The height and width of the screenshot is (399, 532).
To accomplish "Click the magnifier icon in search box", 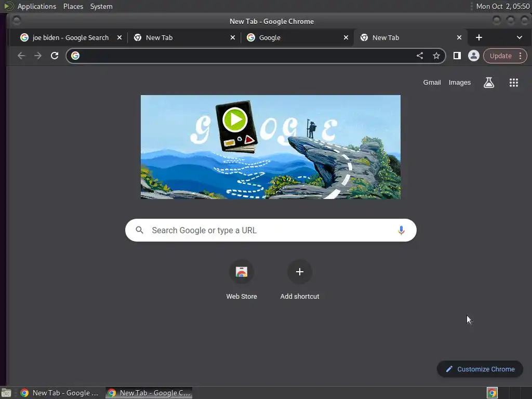I will (x=139, y=230).
